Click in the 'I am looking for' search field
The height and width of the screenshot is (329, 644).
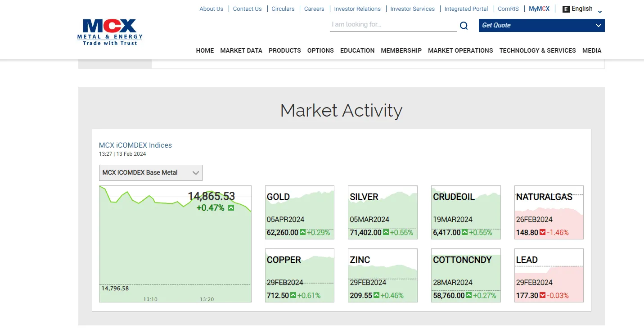[x=393, y=25]
